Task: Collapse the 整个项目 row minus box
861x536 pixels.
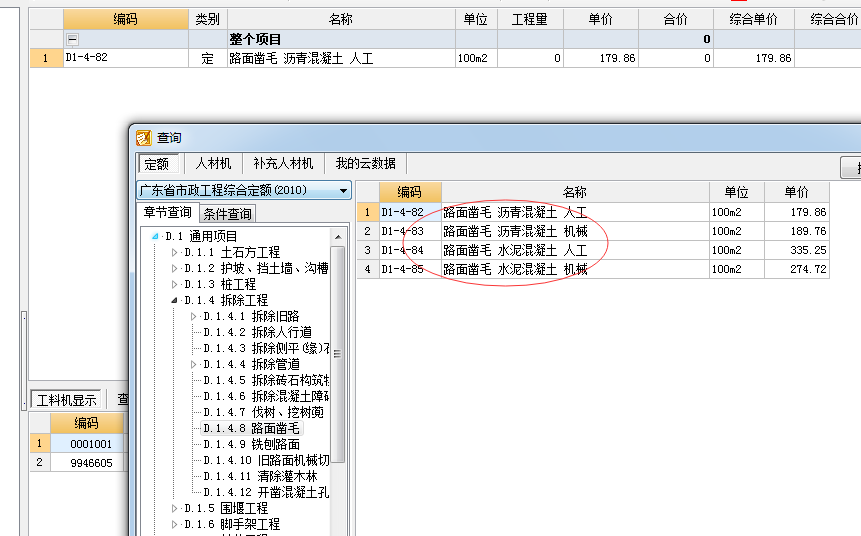Action: click(72, 40)
